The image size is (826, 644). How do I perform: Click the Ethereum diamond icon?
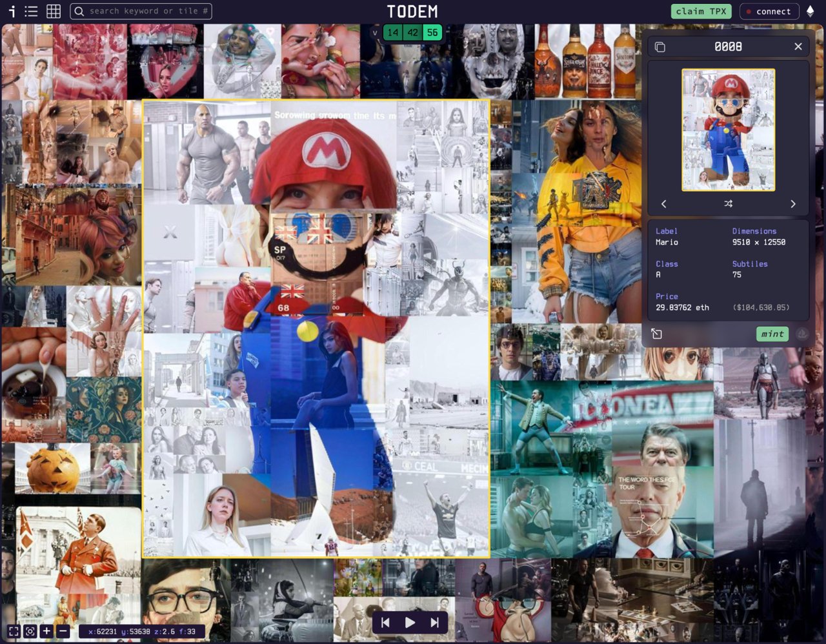pyautogui.click(x=811, y=11)
